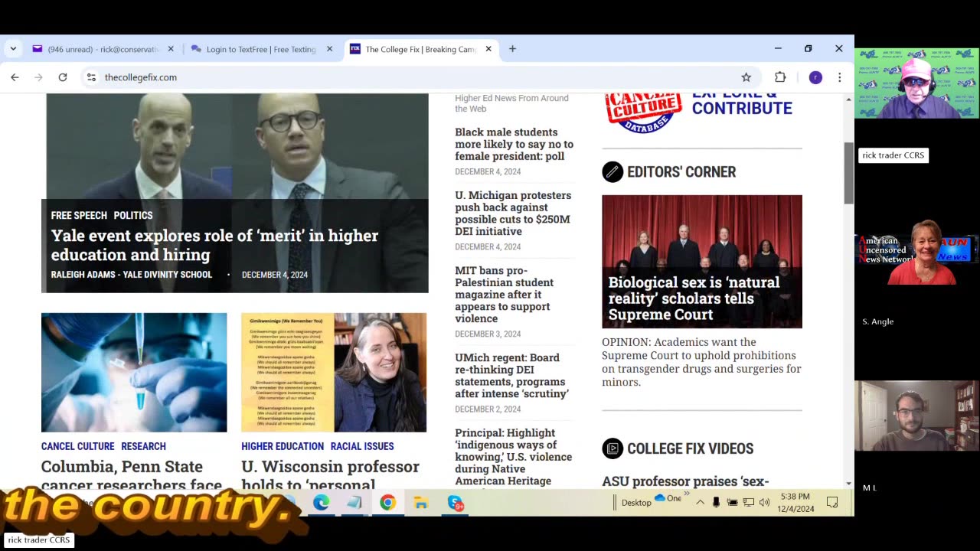Switch to the Login to TextFree tab
Image resolution: width=980 pixels, height=551 pixels.
261,49
